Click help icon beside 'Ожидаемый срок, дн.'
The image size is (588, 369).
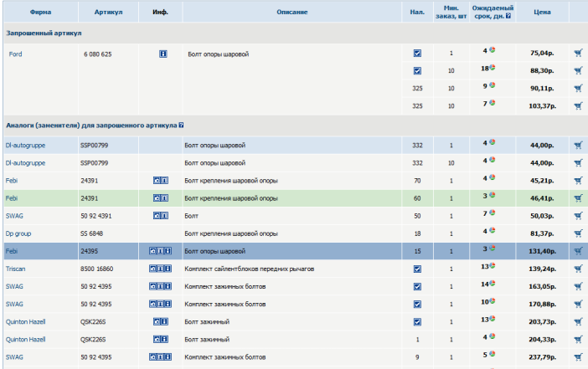[508, 16]
